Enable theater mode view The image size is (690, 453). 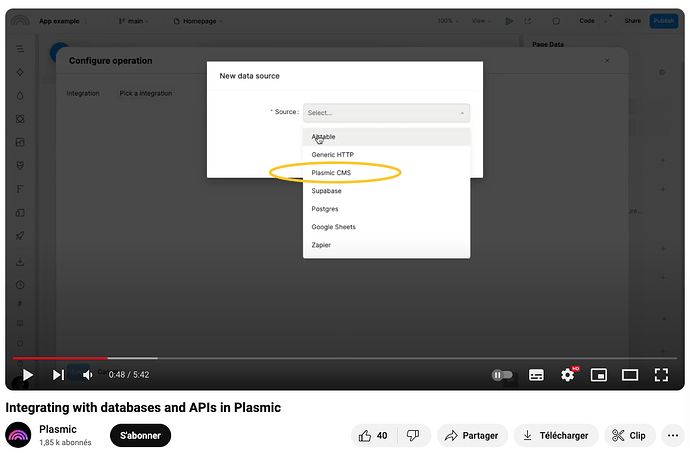point(630,375)
